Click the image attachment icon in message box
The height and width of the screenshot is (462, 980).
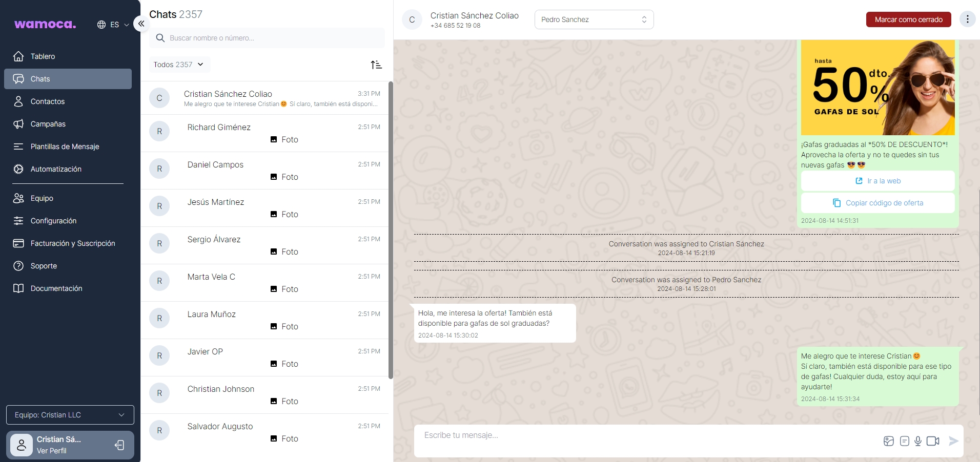[888, 441]
